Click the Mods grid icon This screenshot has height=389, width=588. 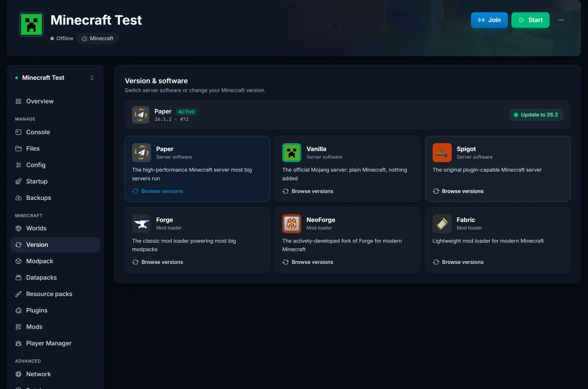[18, 327]
